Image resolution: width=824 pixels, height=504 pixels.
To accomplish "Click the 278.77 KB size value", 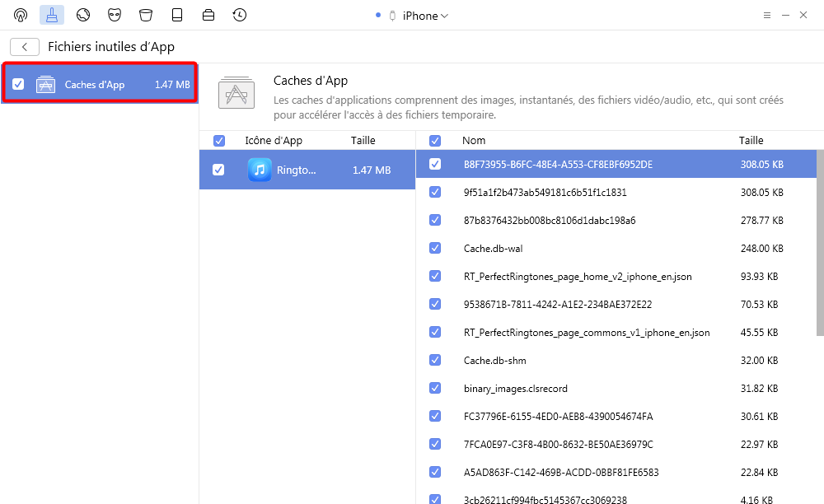I will [x=762, y=221].
